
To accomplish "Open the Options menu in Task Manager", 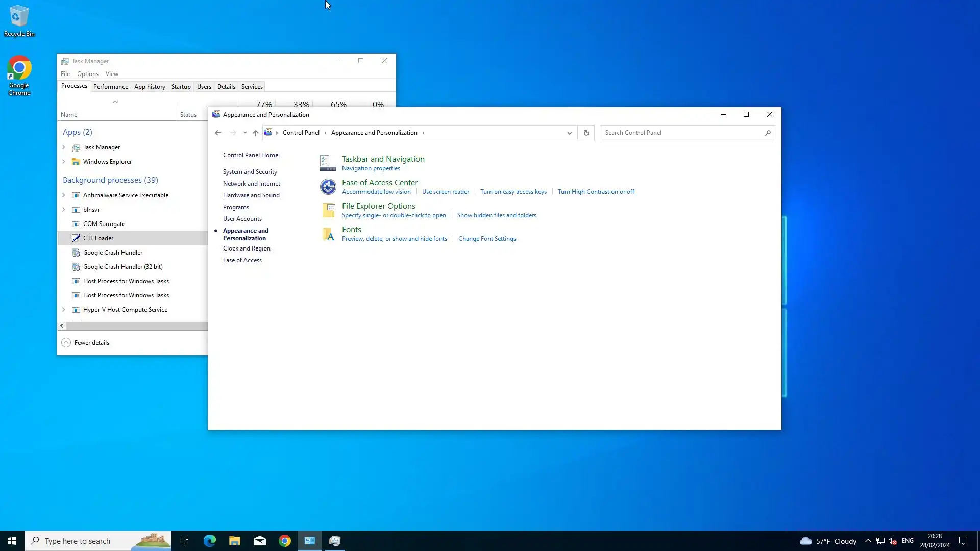I will point(88,74).
